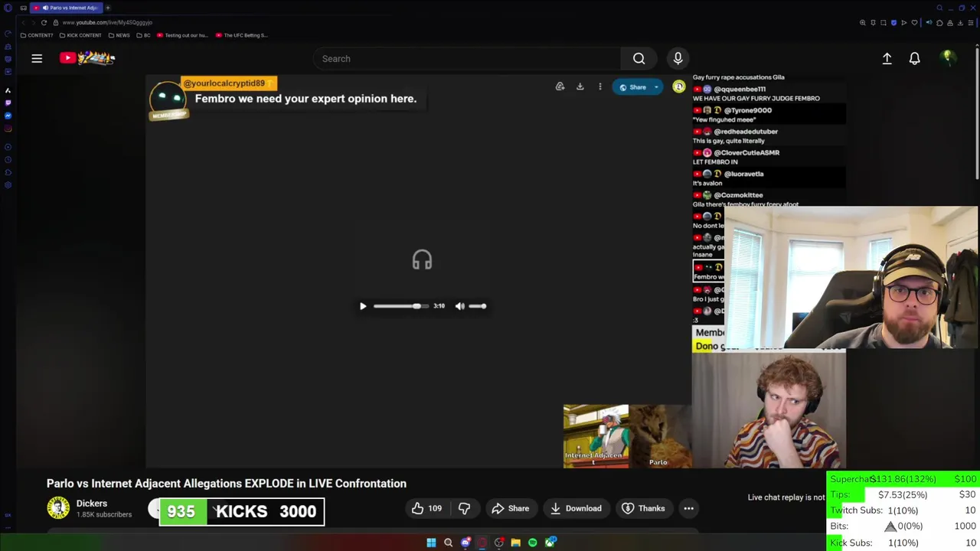Open the 'The UFC Betting S...' bookmark
The width and height of the screenshot is (980, 551).
(x=241, y=35)
